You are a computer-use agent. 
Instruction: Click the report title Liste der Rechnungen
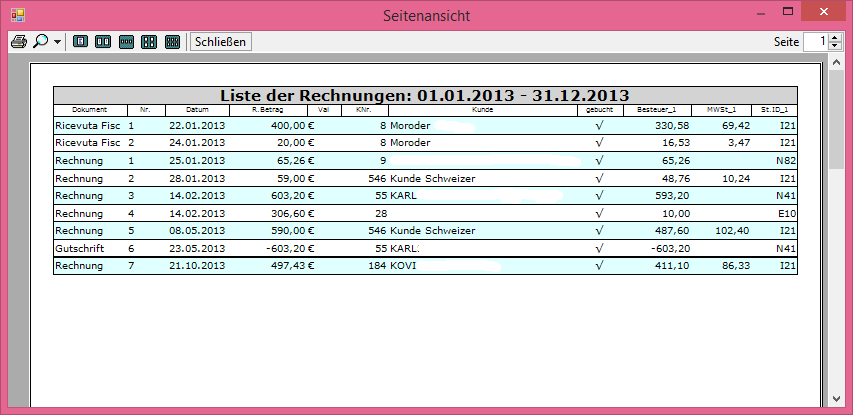424,95
